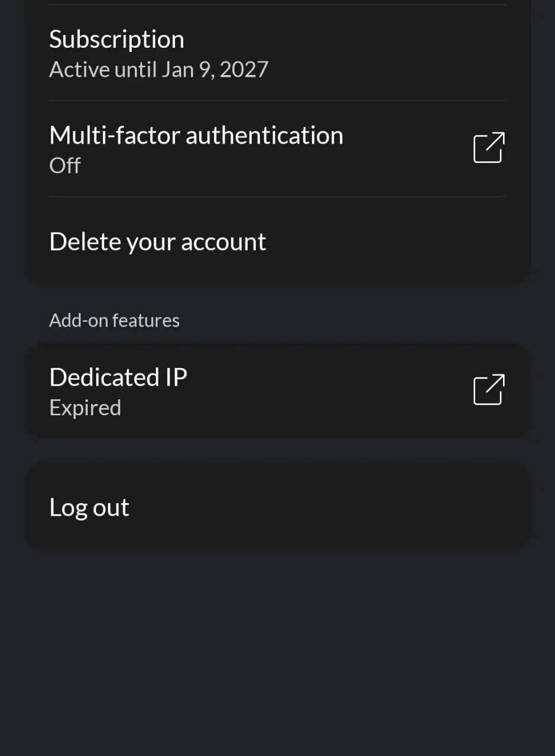Click the 'Subscription' heading text
Screen dimensions: 555x756
116,40
